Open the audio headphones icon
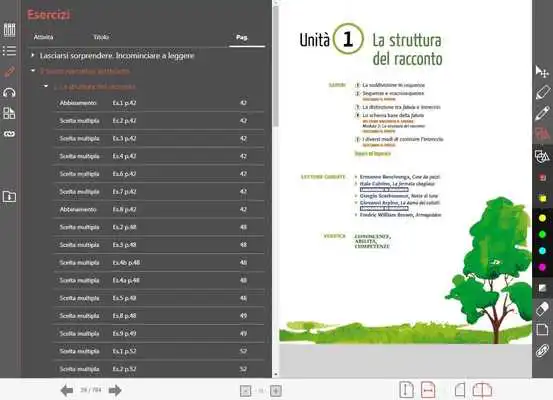Image resolution: width=553 pixels, height=400 pixels. point(10,93)
